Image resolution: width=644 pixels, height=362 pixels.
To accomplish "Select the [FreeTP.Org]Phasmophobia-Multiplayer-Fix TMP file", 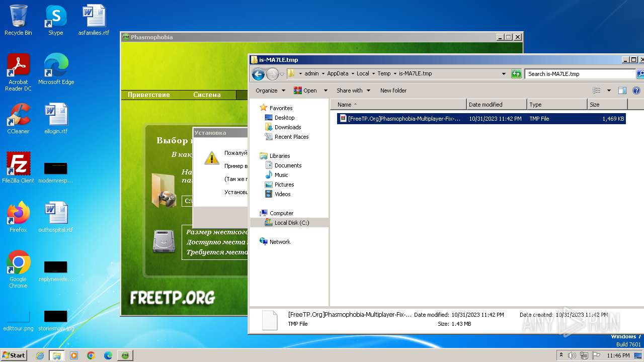I will tap(481, 119).
